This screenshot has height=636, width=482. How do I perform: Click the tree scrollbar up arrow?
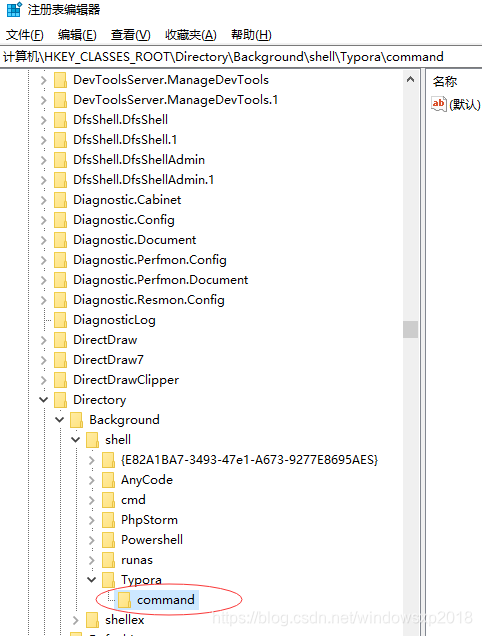point(411,80)
